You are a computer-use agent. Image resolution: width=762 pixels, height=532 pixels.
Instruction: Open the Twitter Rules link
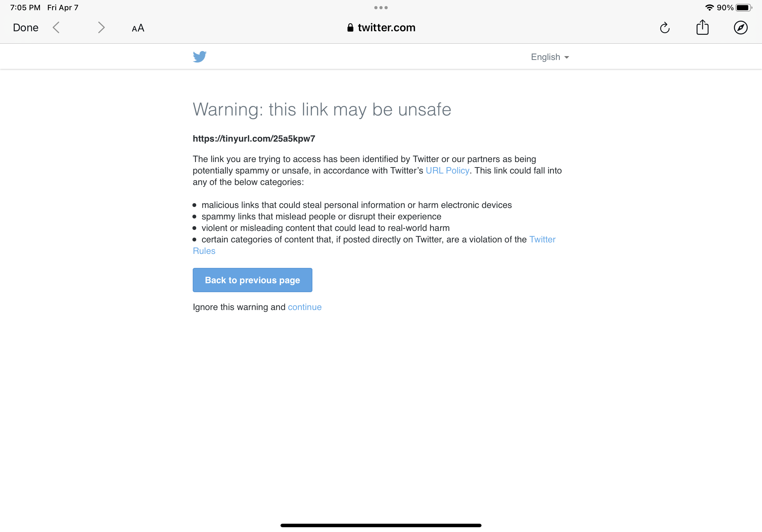[542, 240]
